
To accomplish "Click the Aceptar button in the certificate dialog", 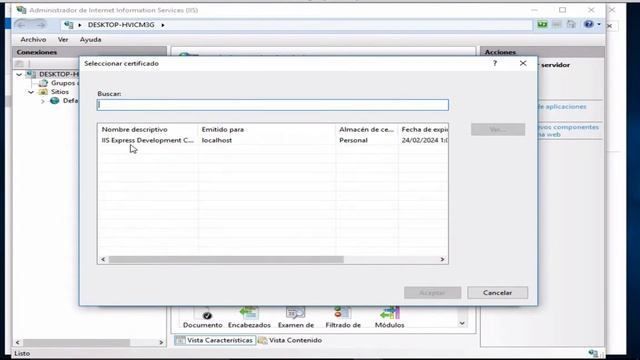I will [x=432, y=293].
